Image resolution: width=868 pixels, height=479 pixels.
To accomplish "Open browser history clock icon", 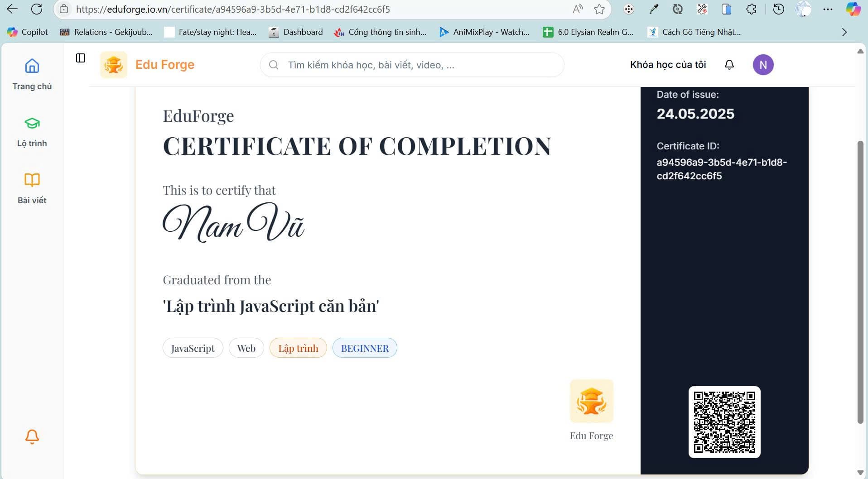I will [x=778, y=9].
